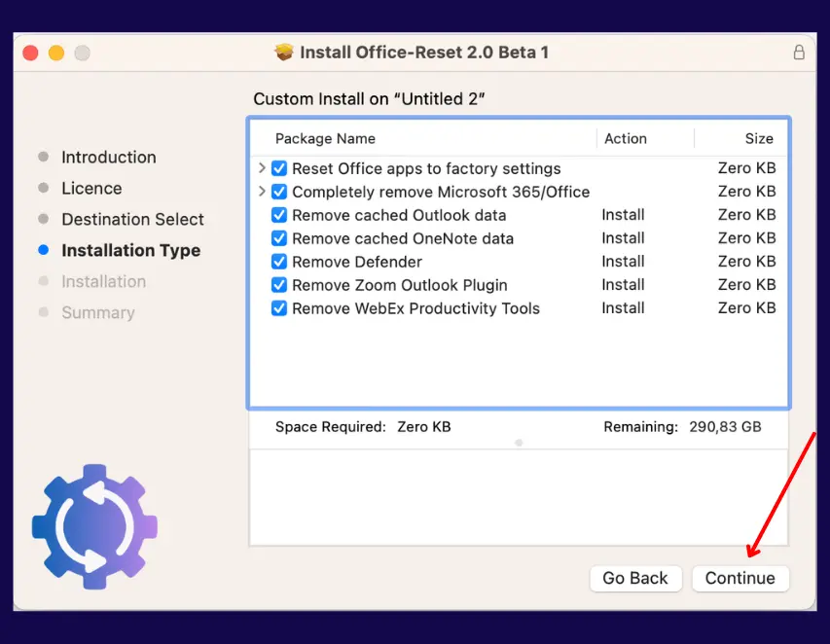Click the split-pane resize handle dot
The height and width of the screenshot is (644, 830).
tap(519, 443)
